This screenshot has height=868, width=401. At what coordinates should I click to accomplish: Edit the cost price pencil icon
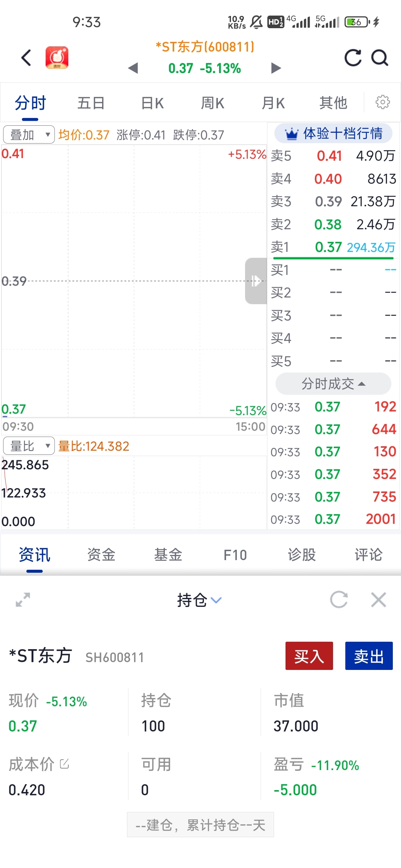point(64,763)
